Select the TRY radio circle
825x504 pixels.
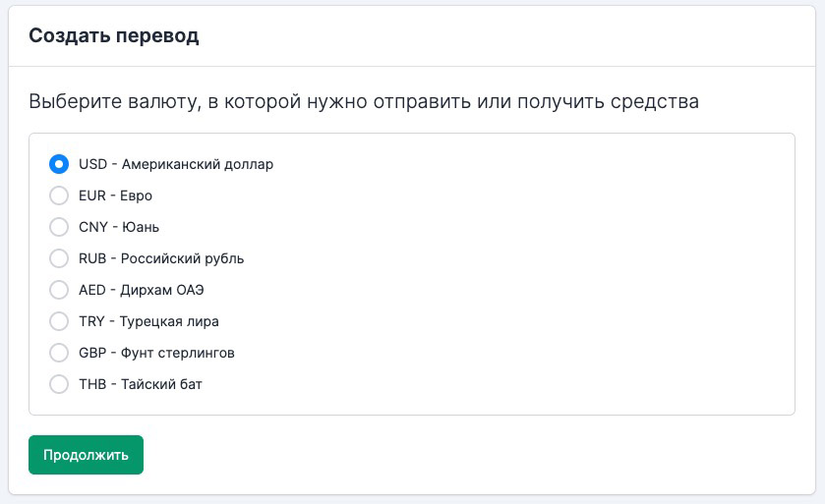(x=59, y=321)
